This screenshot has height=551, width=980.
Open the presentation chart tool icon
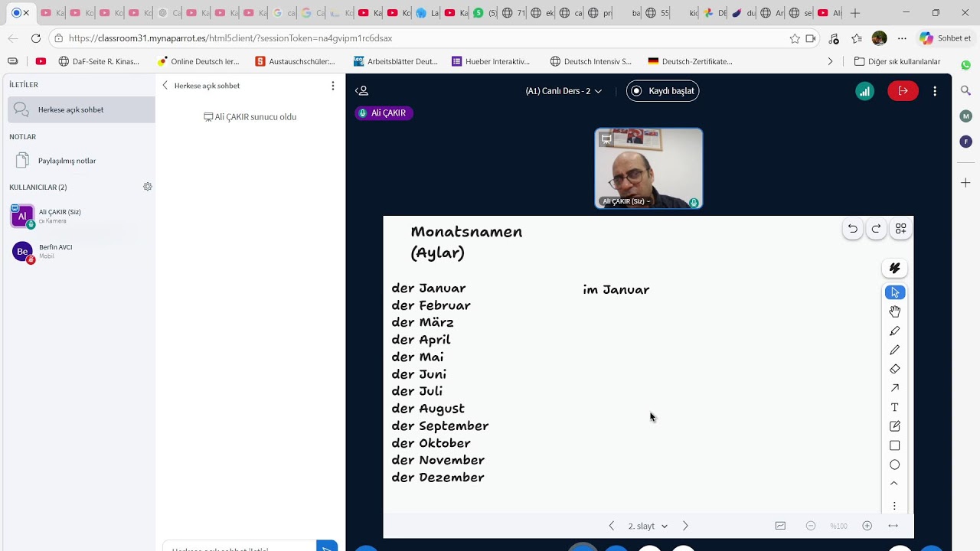[x=780, y=526]
